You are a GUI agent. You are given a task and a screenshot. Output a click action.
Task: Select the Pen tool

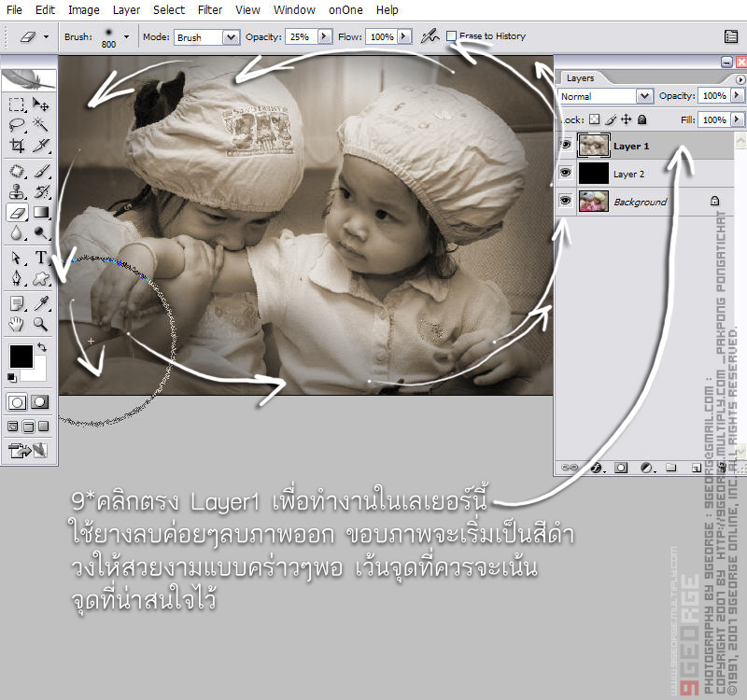17,278
